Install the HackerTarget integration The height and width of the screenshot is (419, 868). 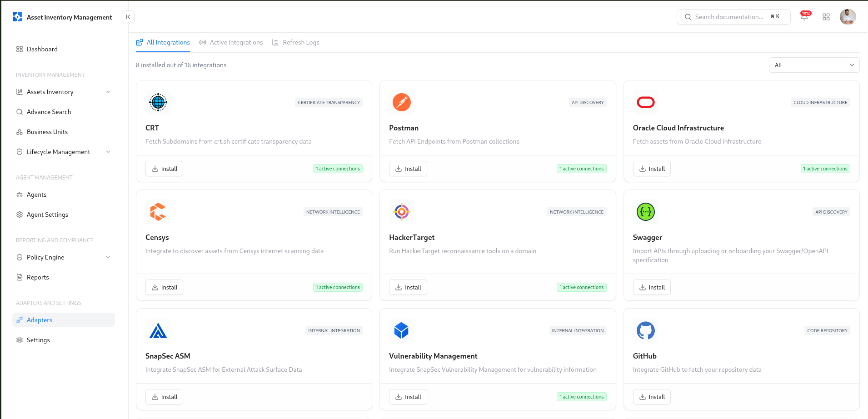tap(408, 287)
